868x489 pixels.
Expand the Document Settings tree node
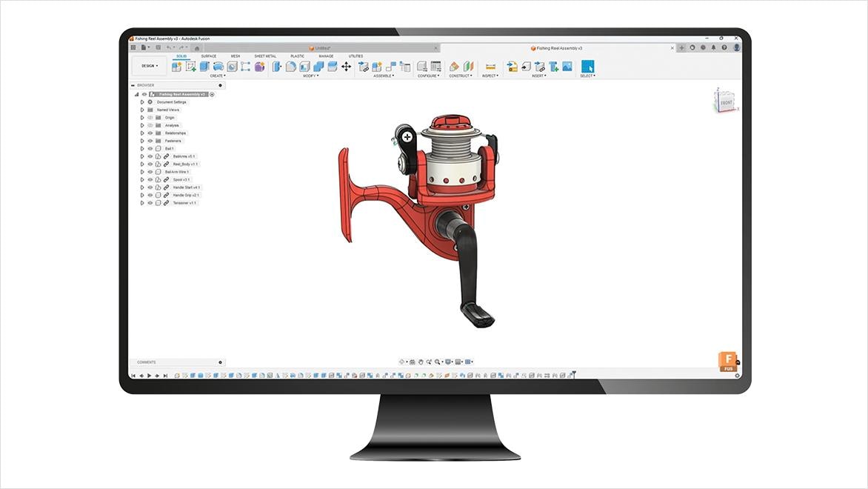[x=142, y=102]
